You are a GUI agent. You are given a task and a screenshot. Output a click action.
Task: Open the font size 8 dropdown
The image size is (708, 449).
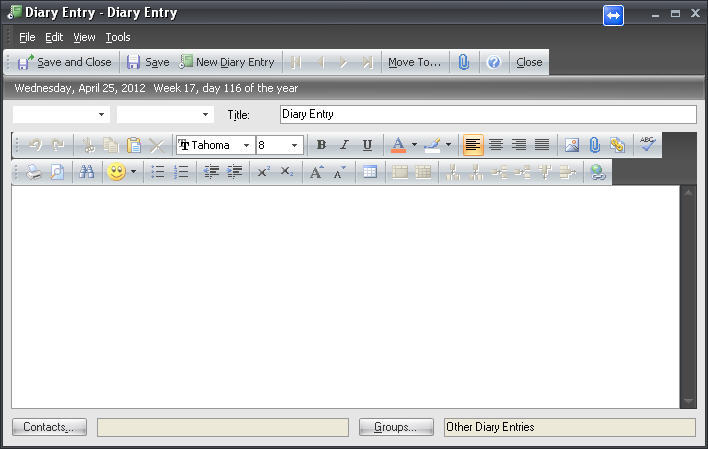[x=294, y=145]
